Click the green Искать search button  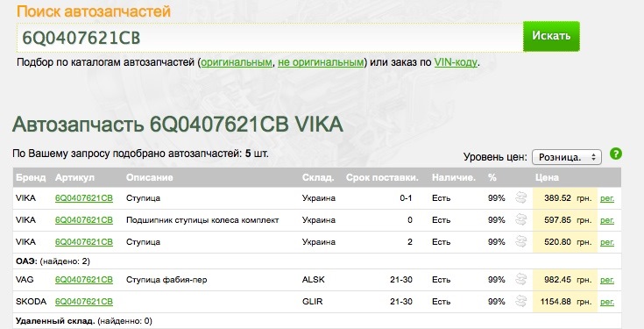coord(551,36)
